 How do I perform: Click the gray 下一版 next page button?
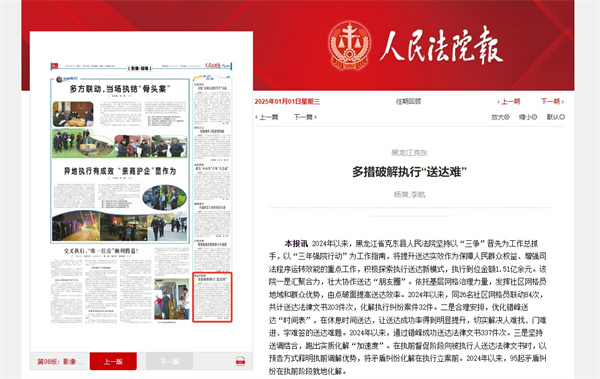170,361
